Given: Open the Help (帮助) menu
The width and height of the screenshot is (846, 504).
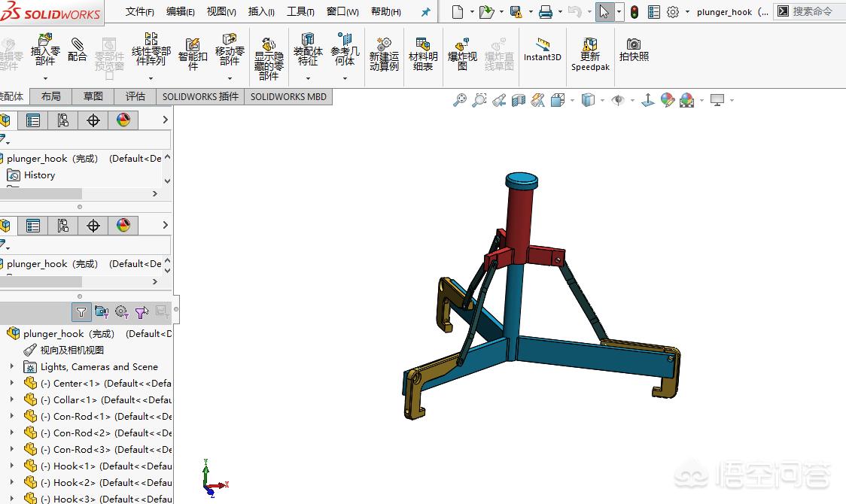Looking at the screenshot, I should tap(386, 12).
